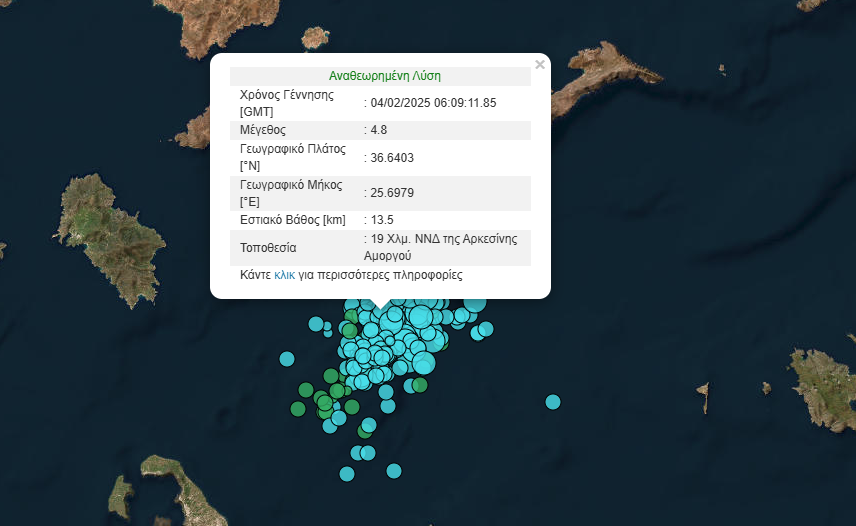Select the large cyan marker at cluster's top-right edge
Screen dimensions: 856x526
(x=474, y=302)
